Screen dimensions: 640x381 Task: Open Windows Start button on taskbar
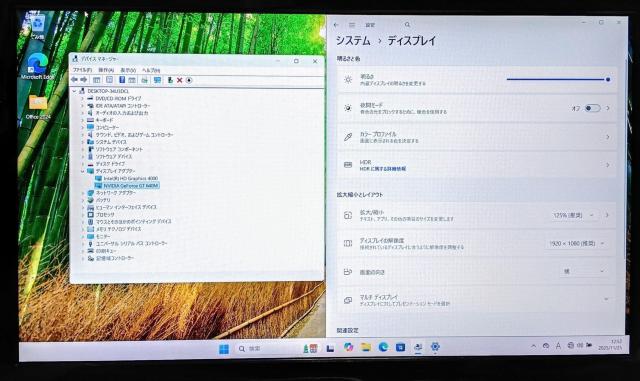tap(224, 349)
